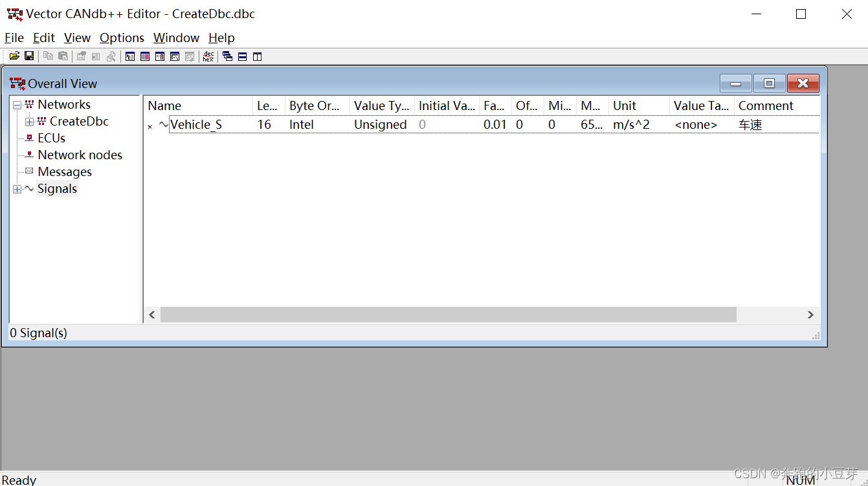Select Networks in the tree
Viewport: 868px width, 486px height.
click(x=64, y=104)
